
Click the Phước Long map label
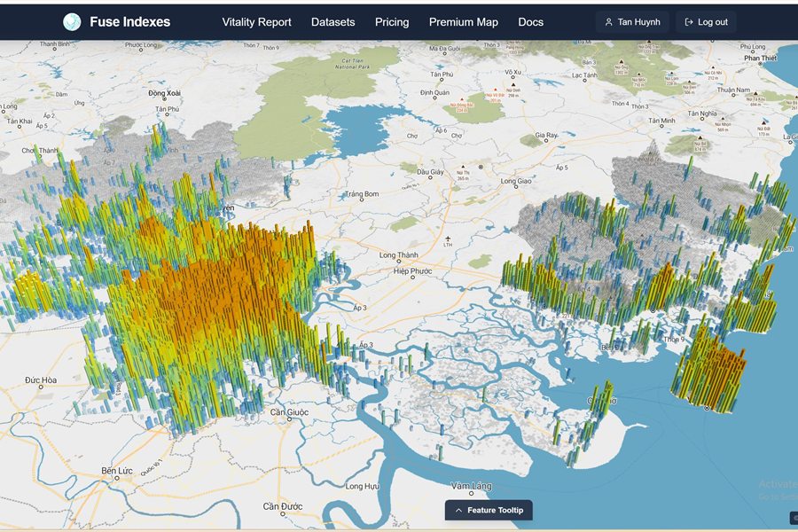point(141,45)
